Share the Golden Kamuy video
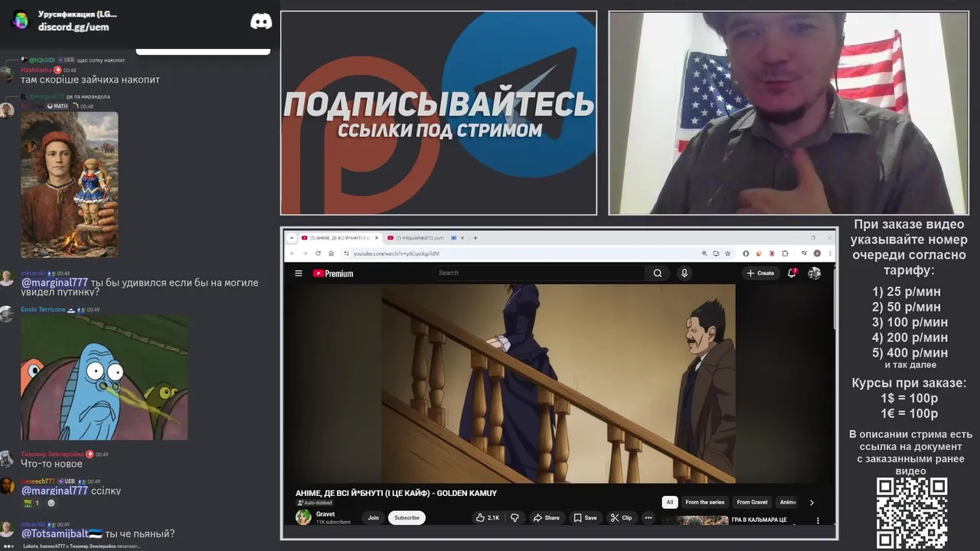980x551 pixels. (x=547, y=518)
